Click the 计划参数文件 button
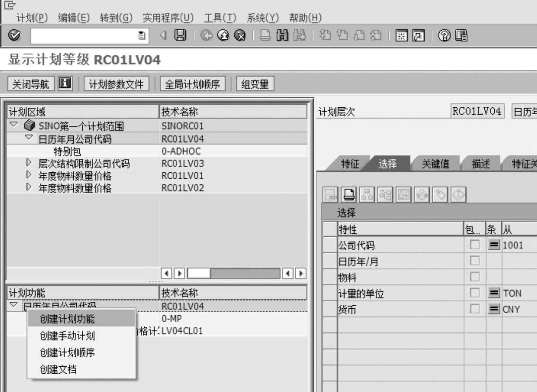Screen dimensions: 537x392 click(x=116, y=84)
